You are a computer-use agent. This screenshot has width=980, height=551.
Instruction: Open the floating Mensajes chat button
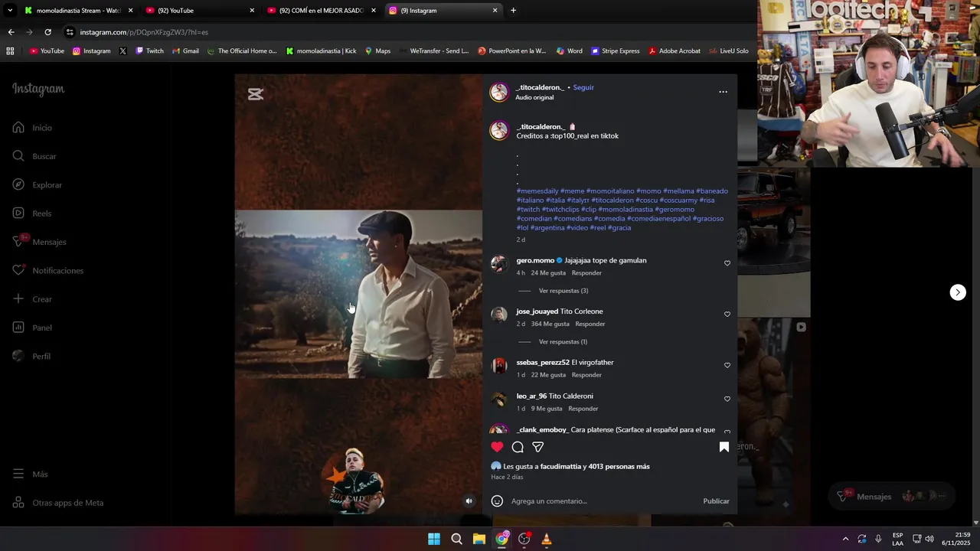click(892, 497)
